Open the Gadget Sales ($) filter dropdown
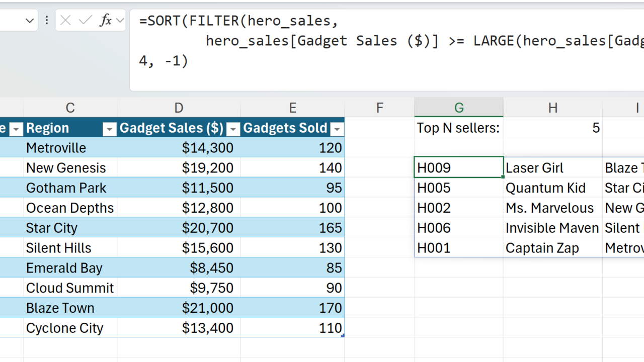 [233, 129]
